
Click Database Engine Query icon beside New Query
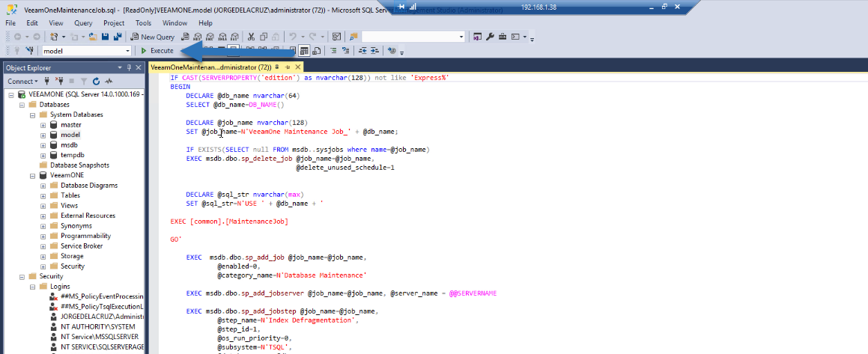pyautogui.click(x=186, y=37)
